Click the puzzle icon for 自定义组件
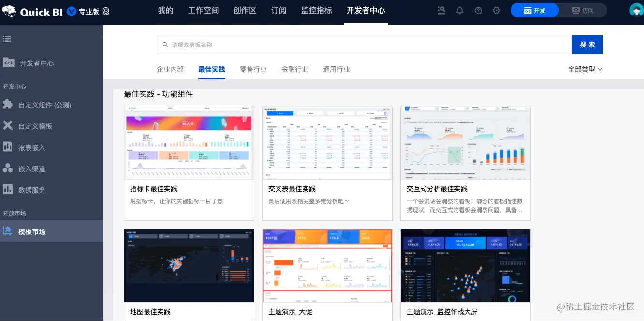644x321 pixels. [8, 105]
